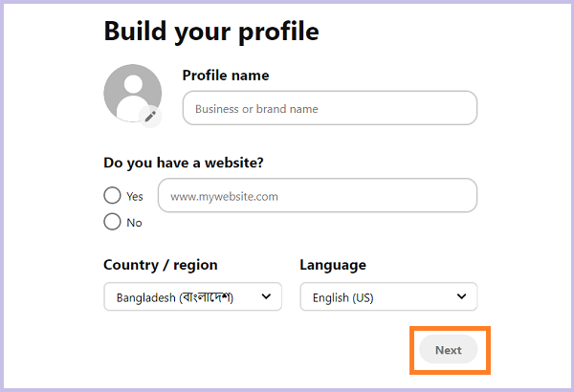Viewport: 574px width, 392px height.
Task: Open the Bangladesh country dropdown
Action: pyautogui.click(x=193, y=296)
